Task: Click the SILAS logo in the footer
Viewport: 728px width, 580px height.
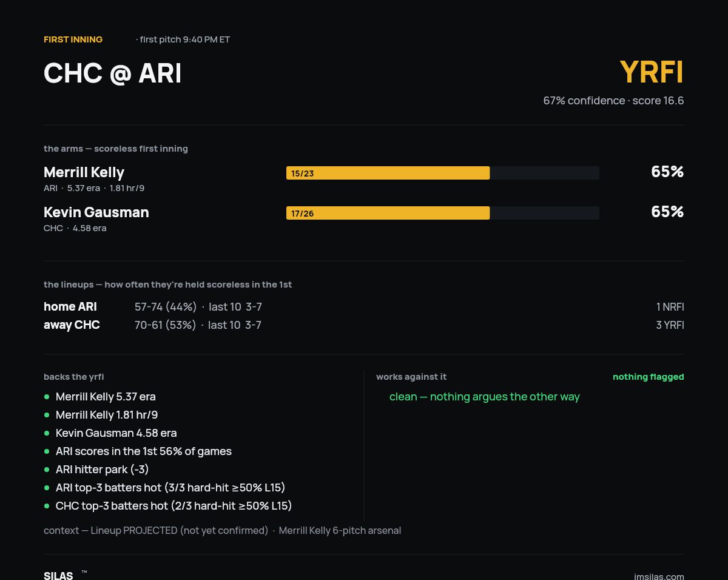Action: [x=58, y=575]
